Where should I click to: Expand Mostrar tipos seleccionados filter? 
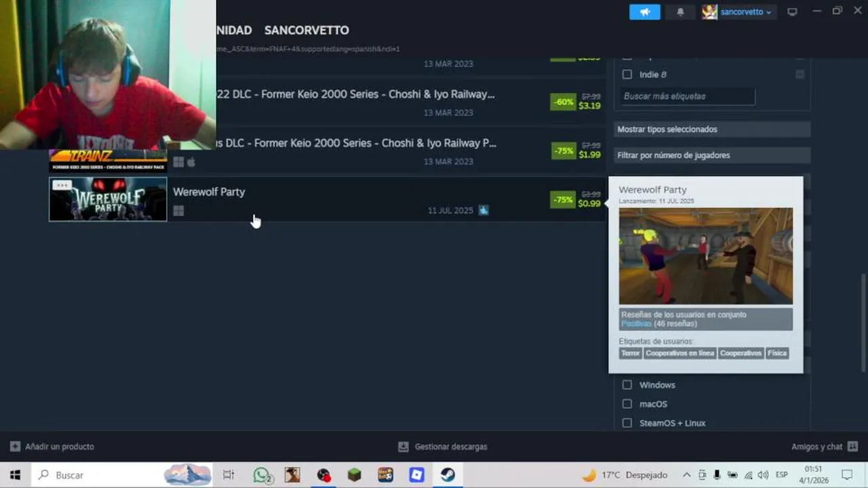tap(712, 129)
